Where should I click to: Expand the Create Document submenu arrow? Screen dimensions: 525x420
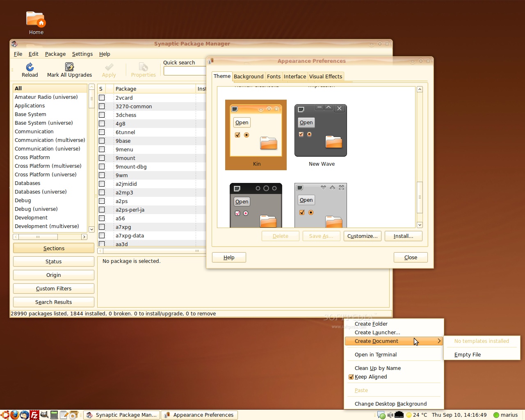pyautogui.click(x=439, y=341)
